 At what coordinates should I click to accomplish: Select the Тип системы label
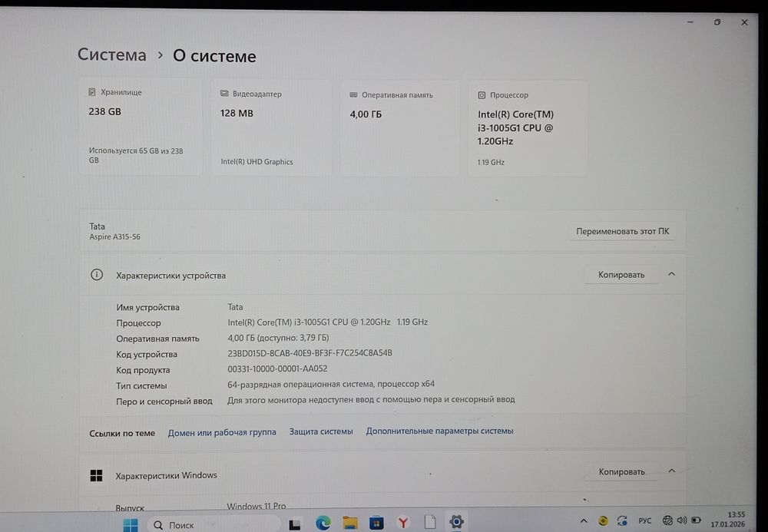141,385
